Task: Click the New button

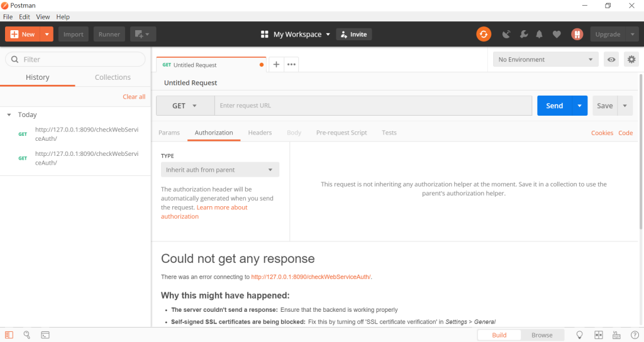Action: pos(23,34)
